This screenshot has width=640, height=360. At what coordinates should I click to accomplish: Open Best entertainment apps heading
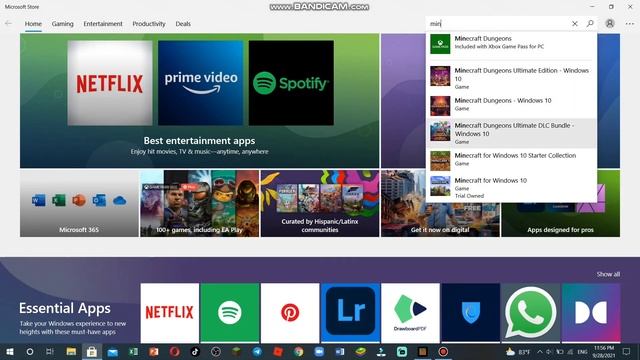(x=199, y=141)
